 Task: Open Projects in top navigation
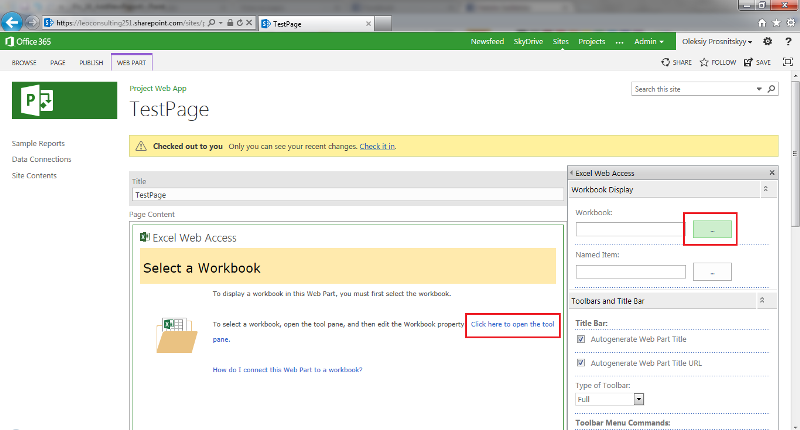pyautogui.click(x=592, y=41)
